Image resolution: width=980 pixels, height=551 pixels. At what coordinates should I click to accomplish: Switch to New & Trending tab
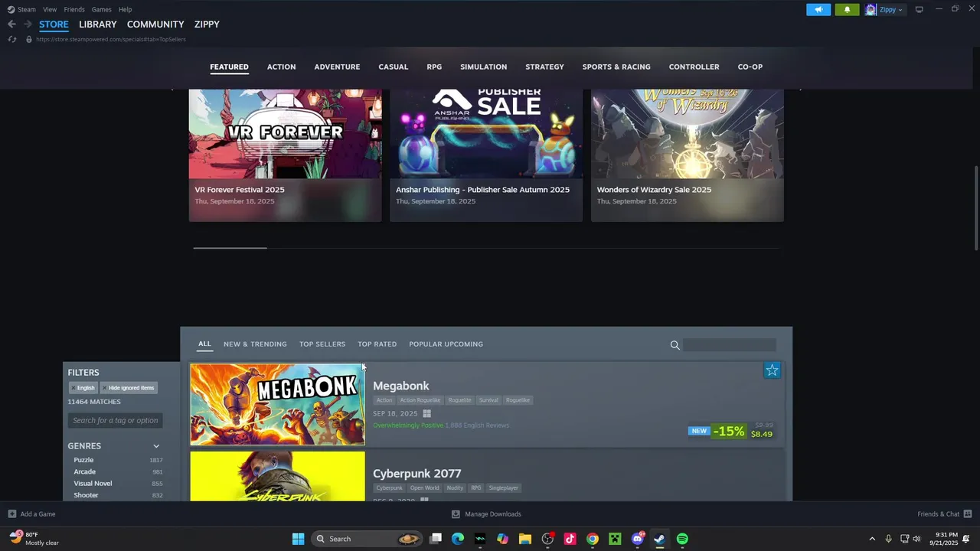[x=255, y=344]
